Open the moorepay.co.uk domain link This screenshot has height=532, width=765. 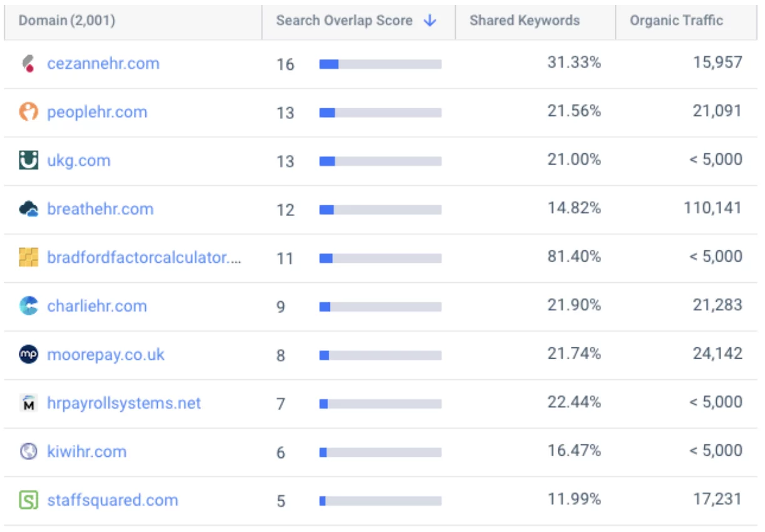tap(106, 355)
